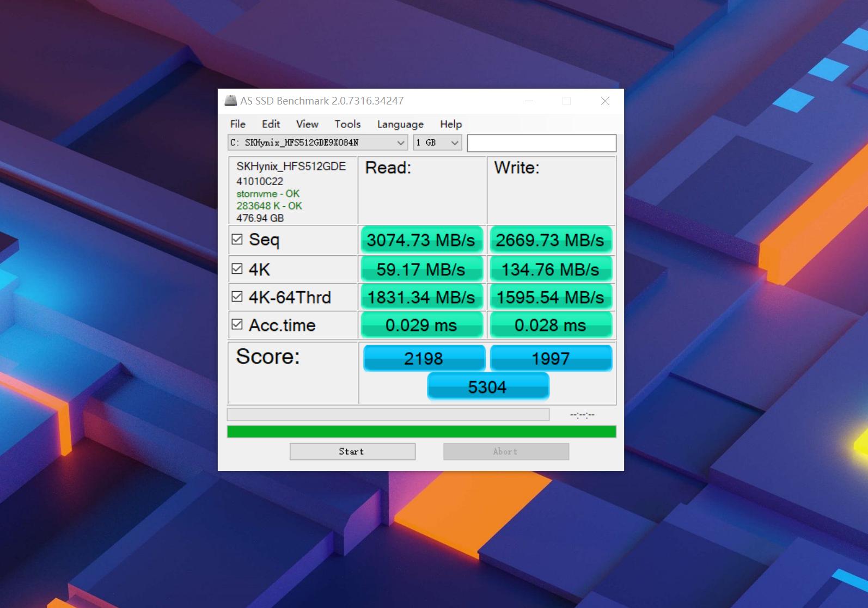868x608 pixels.
Task: Disable the 4K-64Thrd test checkbox
Action: [237, 297]
